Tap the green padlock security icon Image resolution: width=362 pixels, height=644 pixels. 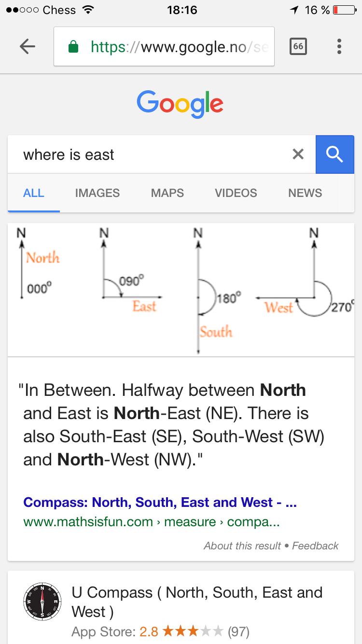pos(73,47)
